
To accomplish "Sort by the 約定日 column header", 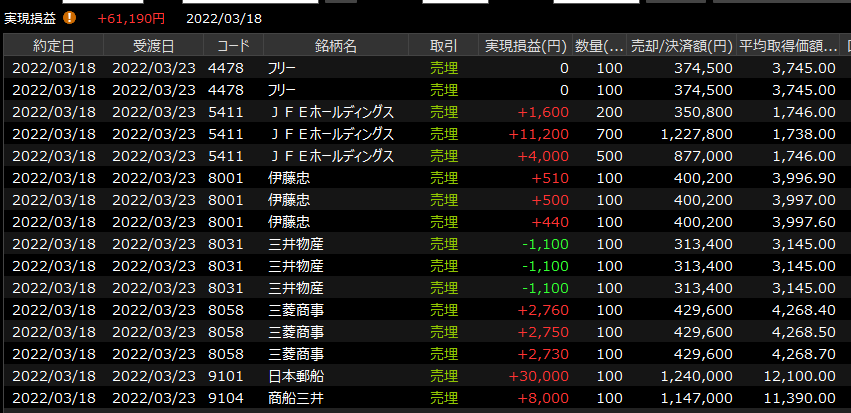I will (x=53, y=46).
